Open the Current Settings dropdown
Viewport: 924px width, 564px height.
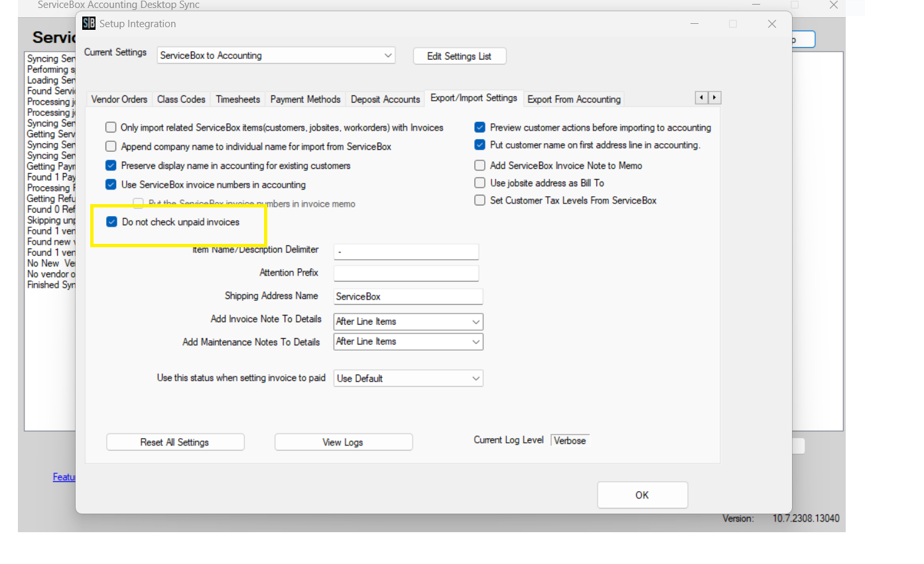[x=276, y=56]
